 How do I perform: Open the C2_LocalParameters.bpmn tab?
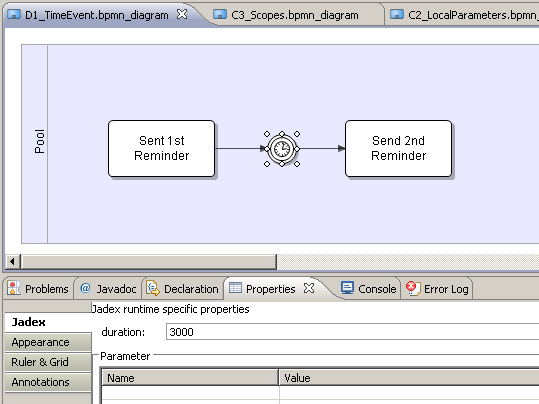click(x=465, y=15)
